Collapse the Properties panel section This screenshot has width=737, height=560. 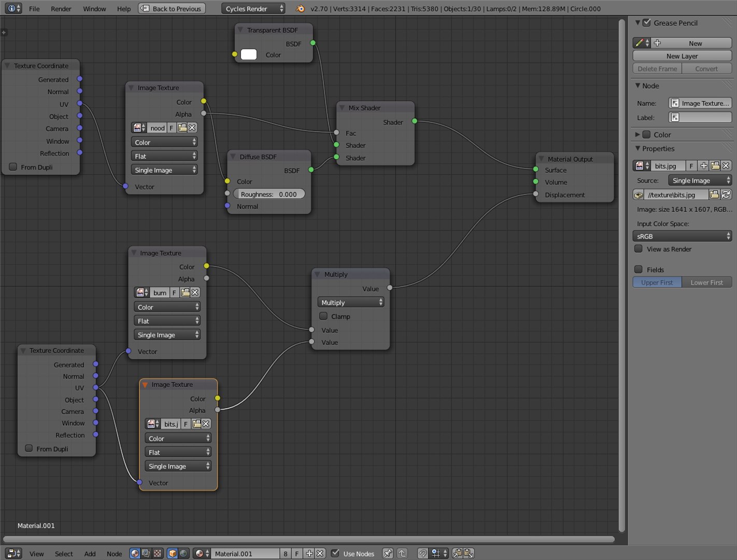point(637,148)
